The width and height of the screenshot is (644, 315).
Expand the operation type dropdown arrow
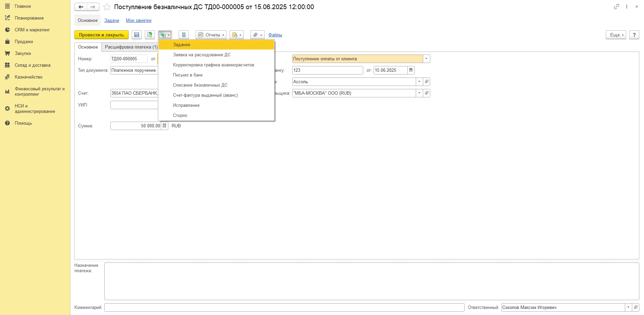tap(427, 59)
